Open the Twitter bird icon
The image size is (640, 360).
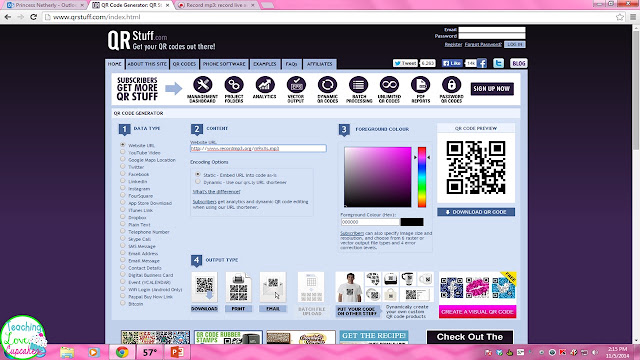tap(498, 63)
